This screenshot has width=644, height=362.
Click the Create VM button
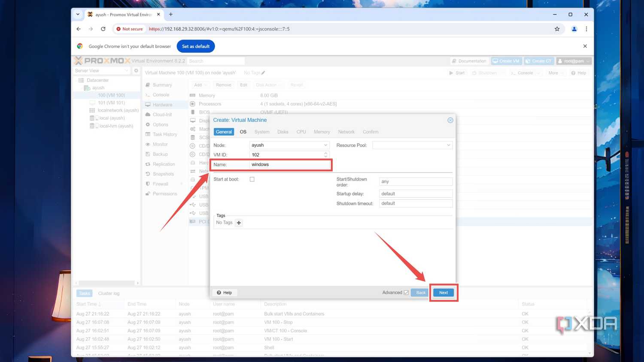coord(506,61)
